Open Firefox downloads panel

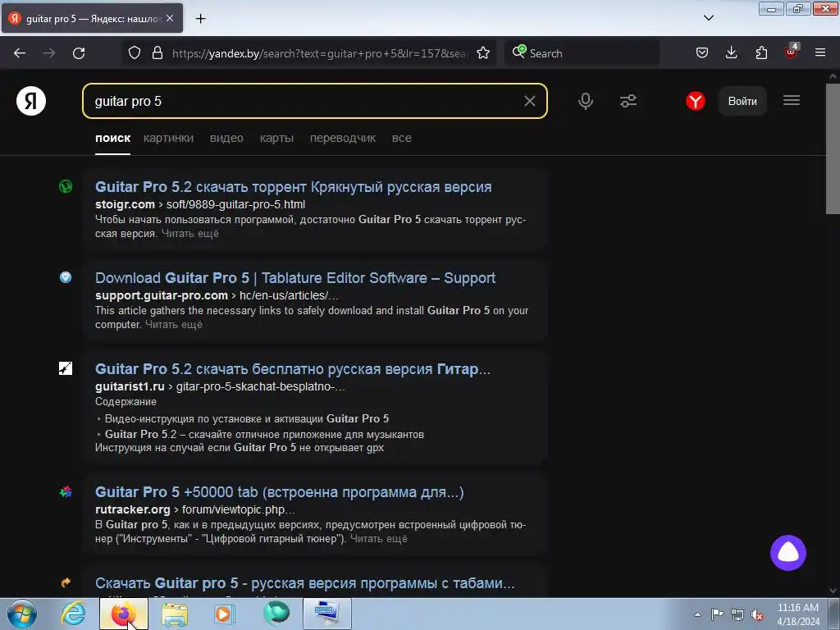[x=731, y=53]
